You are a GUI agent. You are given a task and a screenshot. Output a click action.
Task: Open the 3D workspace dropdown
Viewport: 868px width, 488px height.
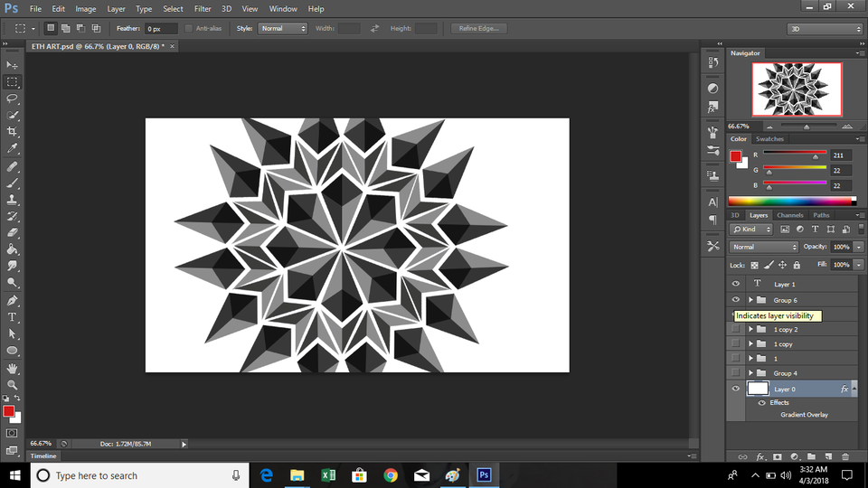823,29
